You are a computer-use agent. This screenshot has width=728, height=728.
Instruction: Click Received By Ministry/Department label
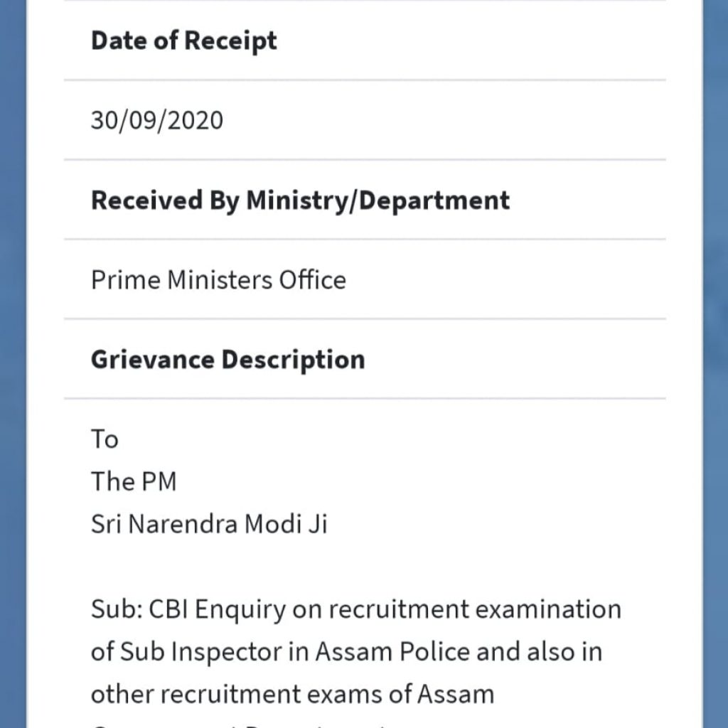click(x=301, y=200)
